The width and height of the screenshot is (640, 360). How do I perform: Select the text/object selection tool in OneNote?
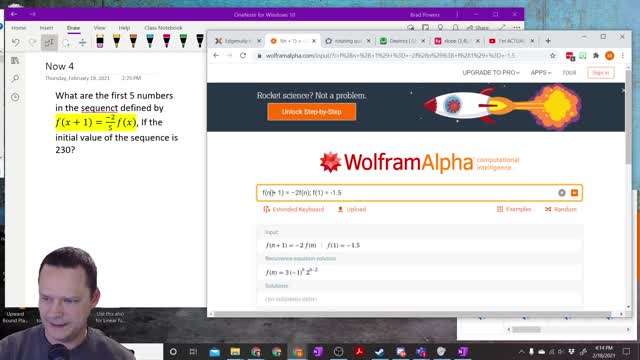pos(49,42)
